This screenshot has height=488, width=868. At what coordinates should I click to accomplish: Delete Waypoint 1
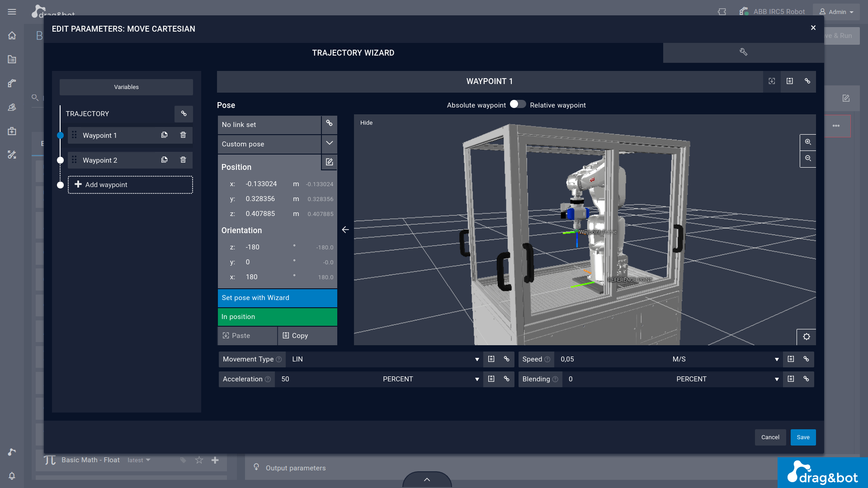(183, 135)
